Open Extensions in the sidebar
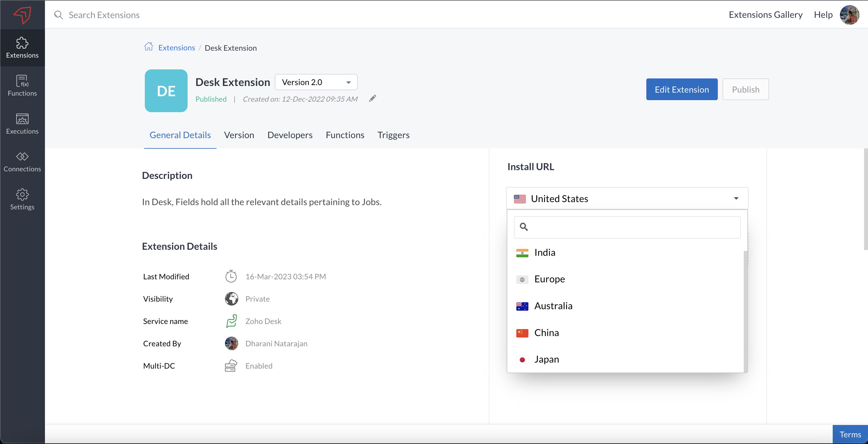 tap(22, 47)
